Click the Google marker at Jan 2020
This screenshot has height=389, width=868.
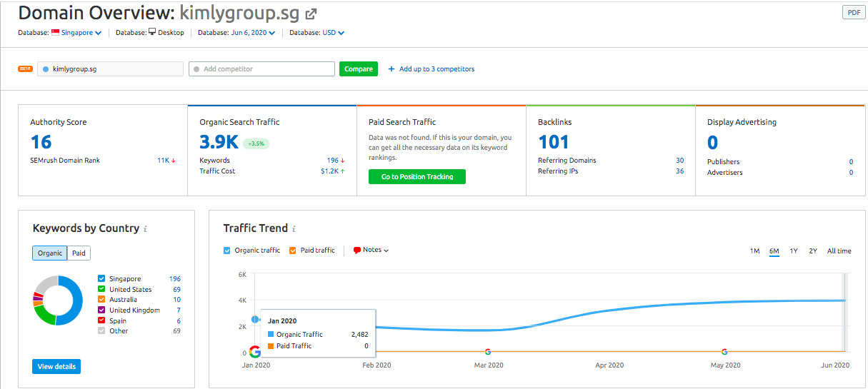click(x=254, y=351)
